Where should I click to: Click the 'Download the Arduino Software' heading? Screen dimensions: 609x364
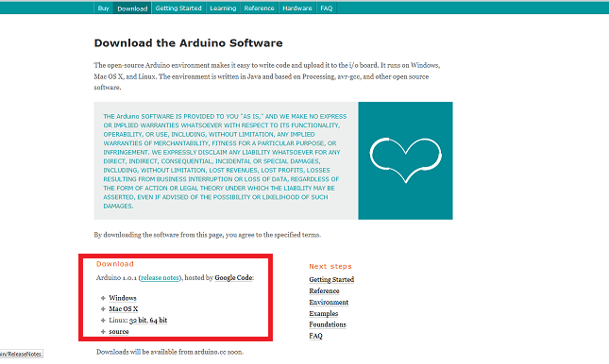[x=189, y=42]
